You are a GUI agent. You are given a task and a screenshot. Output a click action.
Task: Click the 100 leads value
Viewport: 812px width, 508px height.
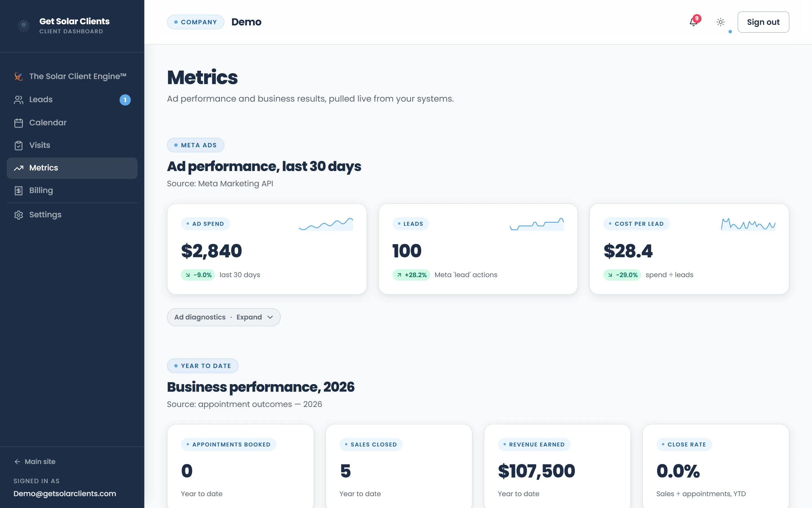(407, 251)
